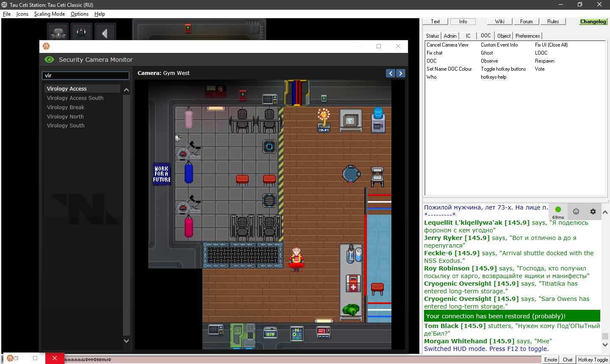Open the emoji smiley picker in chat
The width and height of the screenshot is (610, 364).
576,211
